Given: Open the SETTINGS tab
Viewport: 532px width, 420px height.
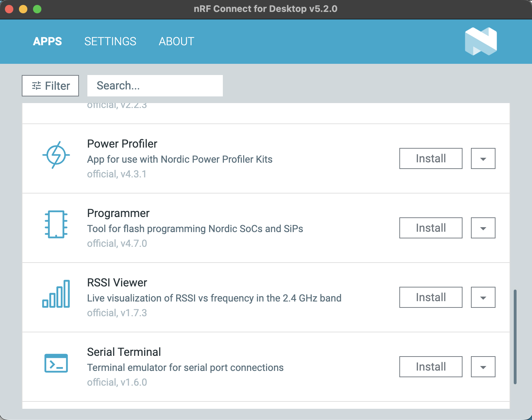Looking at the screenshot, I should click(x=110, y=41).
